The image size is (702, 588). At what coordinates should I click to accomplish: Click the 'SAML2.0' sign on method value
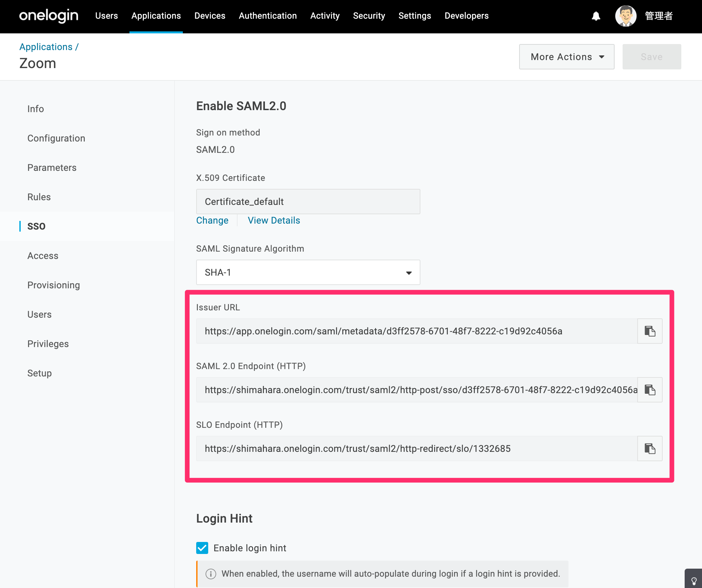pos(215,150)
